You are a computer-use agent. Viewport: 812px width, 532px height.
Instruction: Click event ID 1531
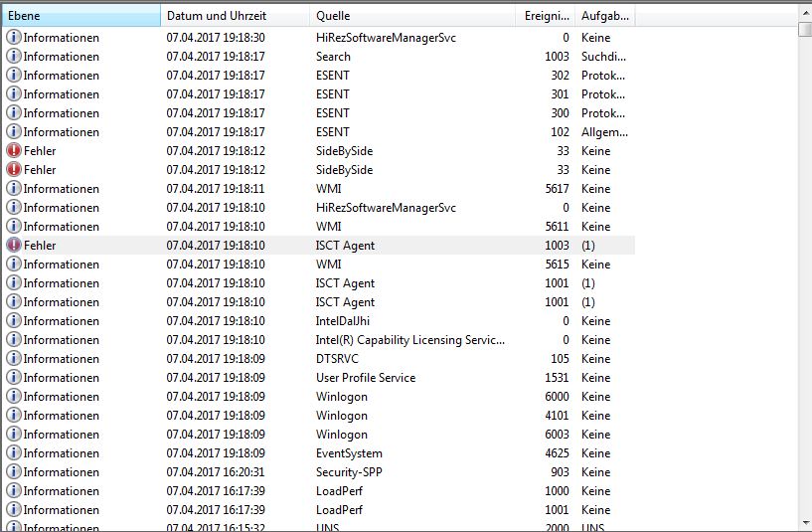pos(557,378)
